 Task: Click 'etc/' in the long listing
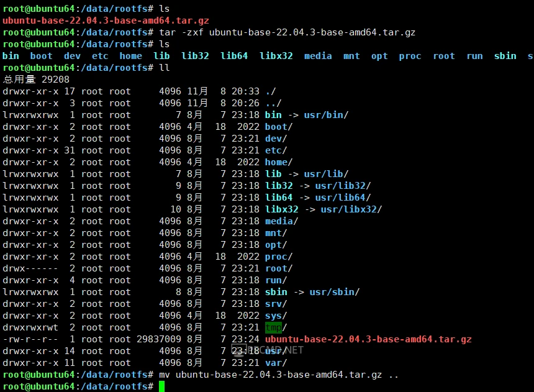point(276,150)
